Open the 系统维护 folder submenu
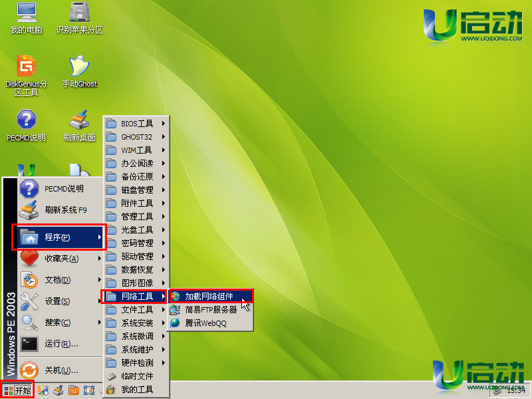This screenshot has height=399, width=532. [136, 350]
